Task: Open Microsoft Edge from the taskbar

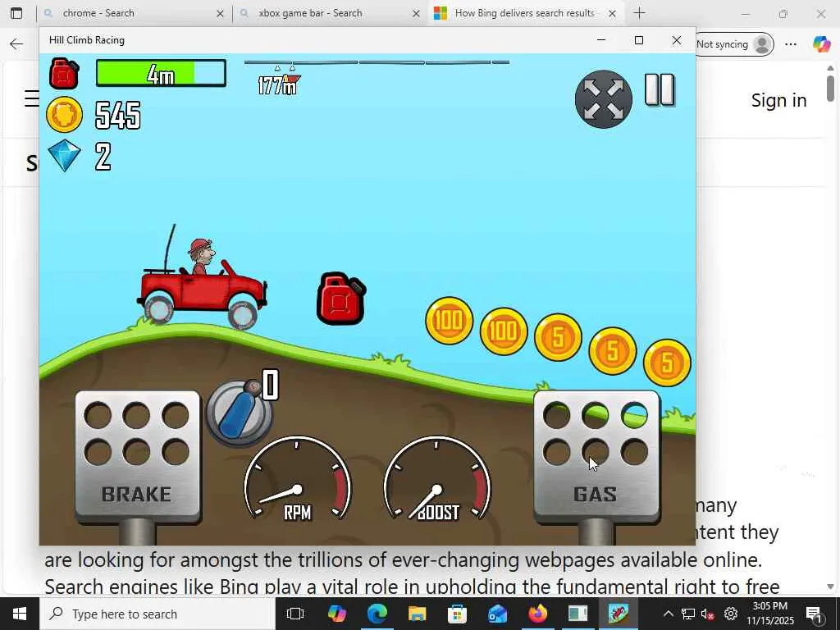Action: [x=377, y=614]
